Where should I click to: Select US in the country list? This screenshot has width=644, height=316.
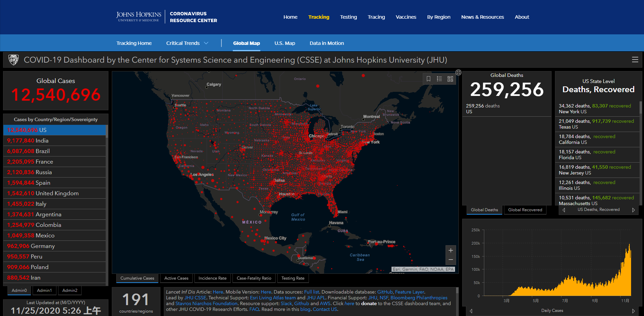[54, 130]
